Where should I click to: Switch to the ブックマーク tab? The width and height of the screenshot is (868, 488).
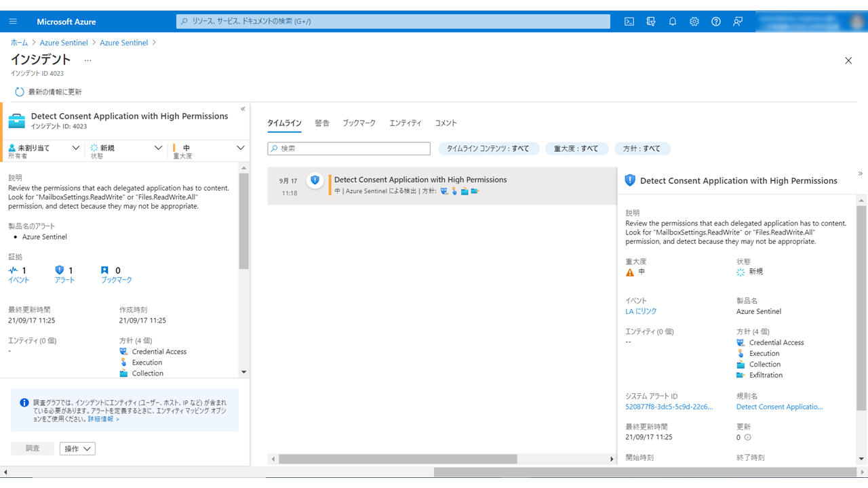pos(359,123)
